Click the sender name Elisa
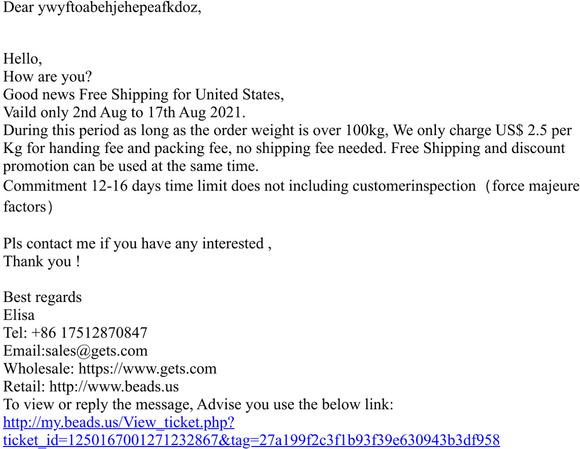The width and height of the screenshot is (580, 449). coord(19,315)
